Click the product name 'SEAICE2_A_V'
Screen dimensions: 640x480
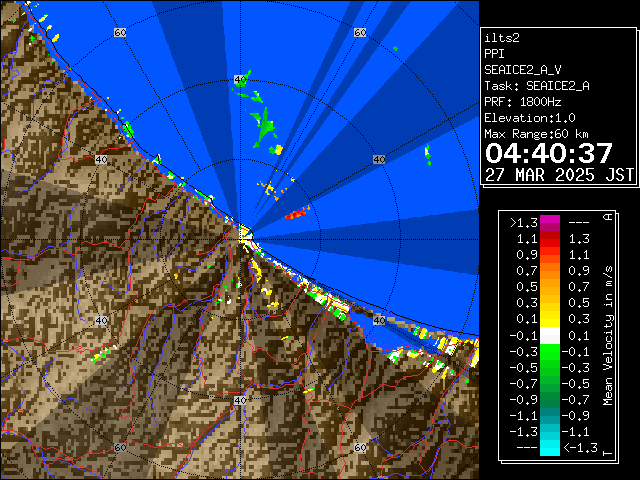tap(523, 70)
